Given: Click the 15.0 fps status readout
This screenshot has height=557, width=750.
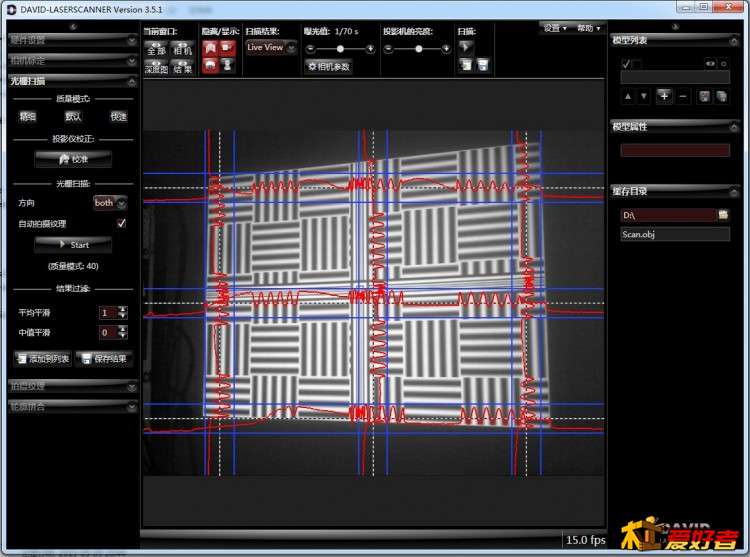Looking at the screenshot, I should [585, 540].
